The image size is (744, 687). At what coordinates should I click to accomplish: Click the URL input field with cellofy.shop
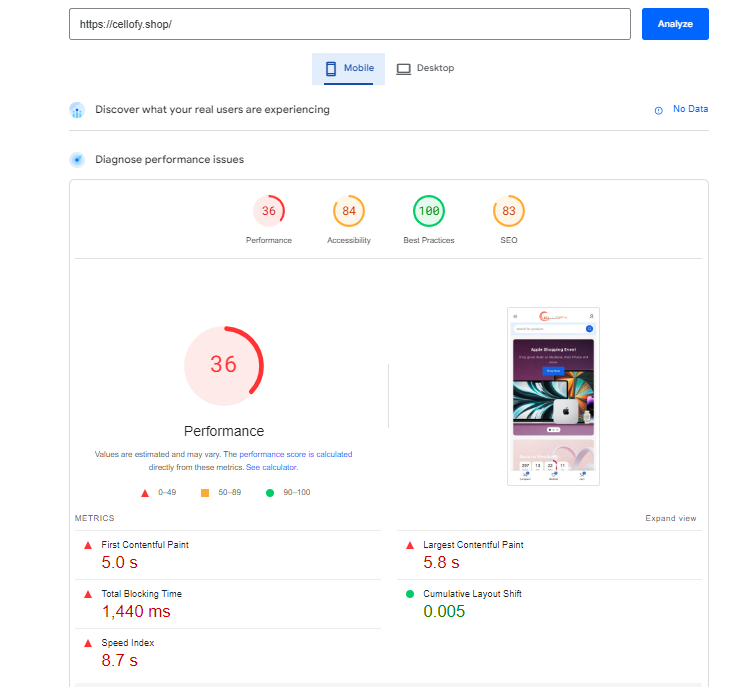(x=350, y=24)
